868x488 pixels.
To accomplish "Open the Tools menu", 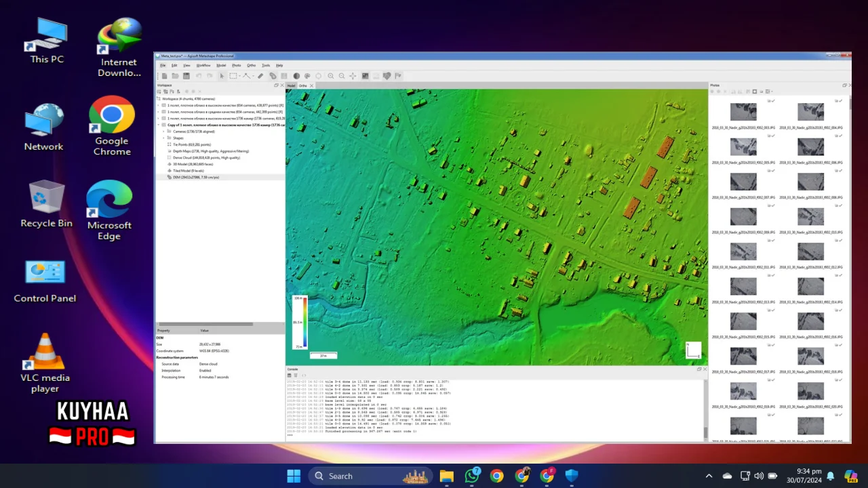I will 266,65.
